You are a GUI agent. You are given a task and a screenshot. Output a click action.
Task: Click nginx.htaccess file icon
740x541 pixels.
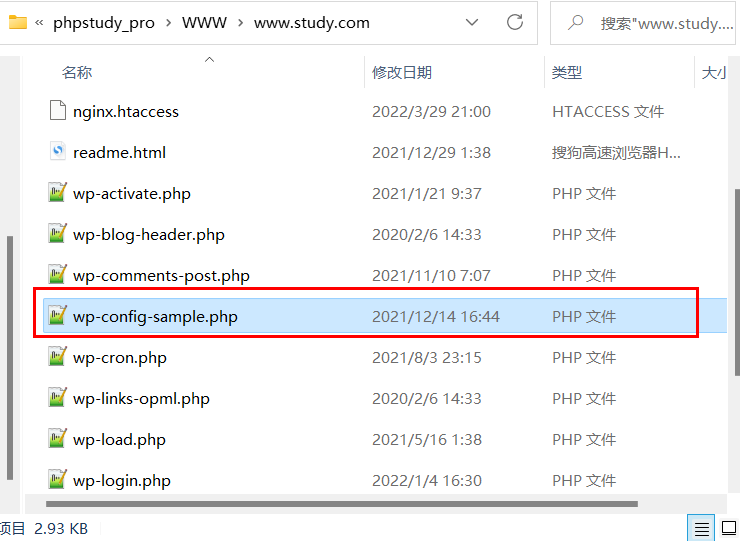point(58,111)
